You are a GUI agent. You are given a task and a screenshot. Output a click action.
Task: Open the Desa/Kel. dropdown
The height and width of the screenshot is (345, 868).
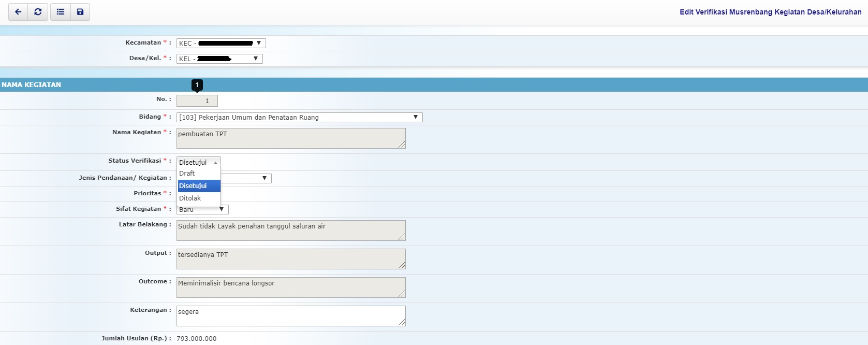click(x=219, y=59)
